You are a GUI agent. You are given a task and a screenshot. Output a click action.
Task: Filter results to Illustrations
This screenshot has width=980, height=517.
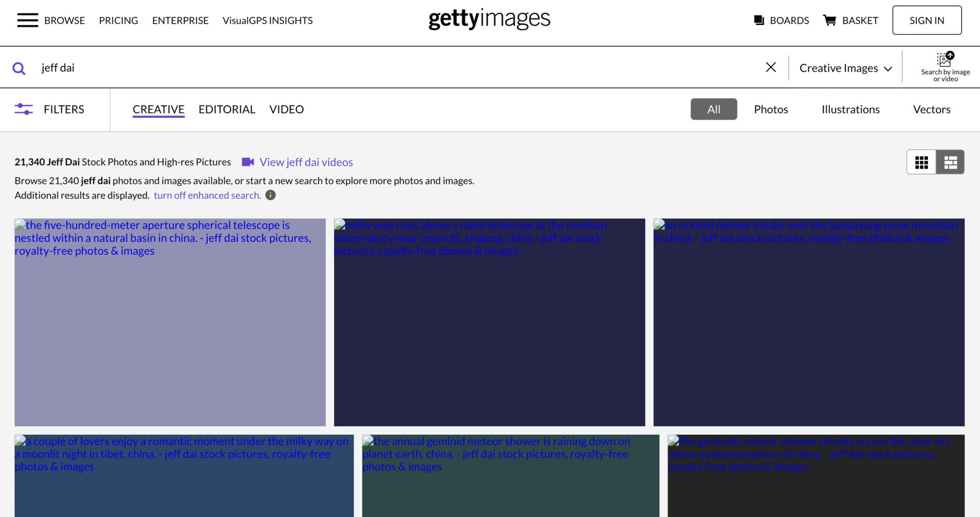(x=850, y=109)
